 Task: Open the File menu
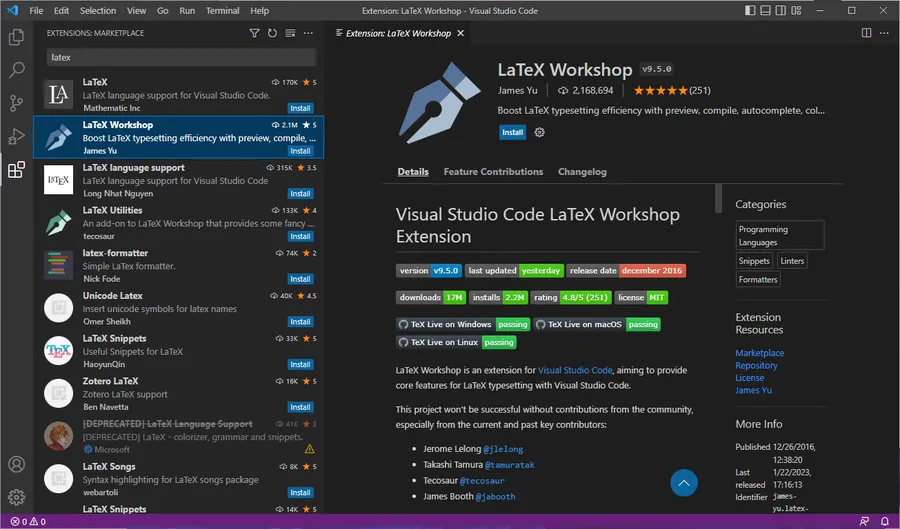click(36, 10)
